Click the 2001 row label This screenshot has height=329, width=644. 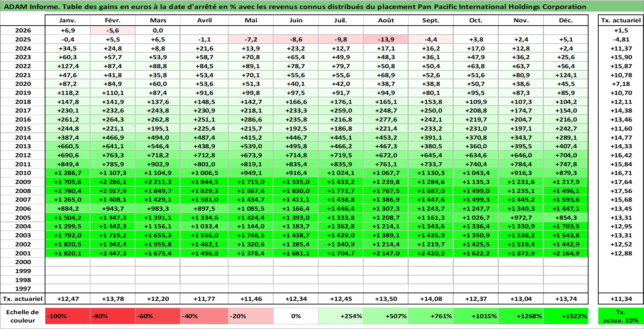23,253
